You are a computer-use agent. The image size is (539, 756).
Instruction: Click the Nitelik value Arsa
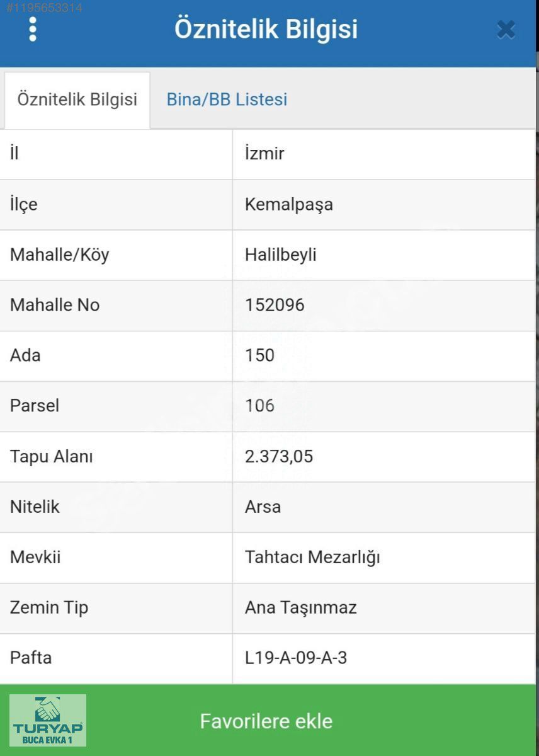[x=263, y=507]
